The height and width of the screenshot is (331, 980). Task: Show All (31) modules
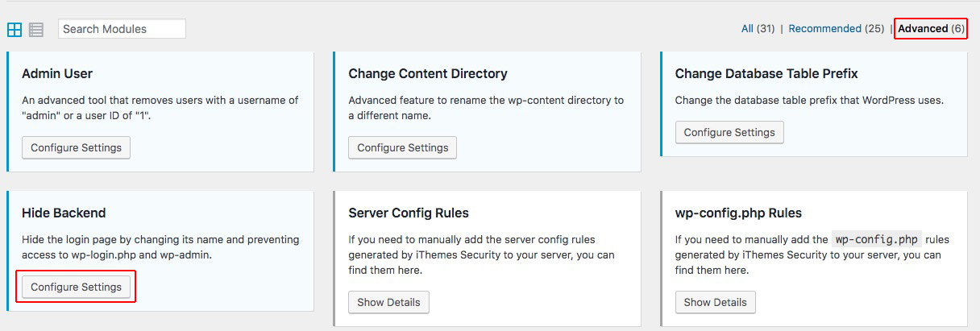pyautogui.click(x=758, y=28)
